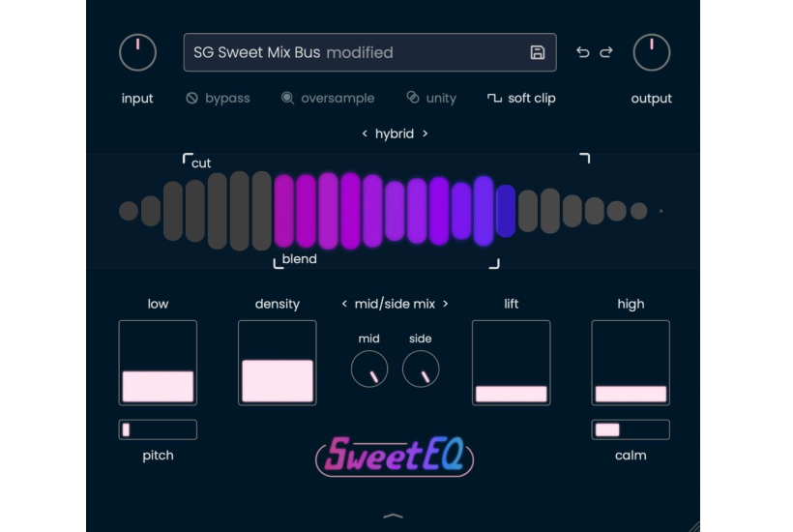Open the SG Sweet Mix Bus preset field

point(370,52)
